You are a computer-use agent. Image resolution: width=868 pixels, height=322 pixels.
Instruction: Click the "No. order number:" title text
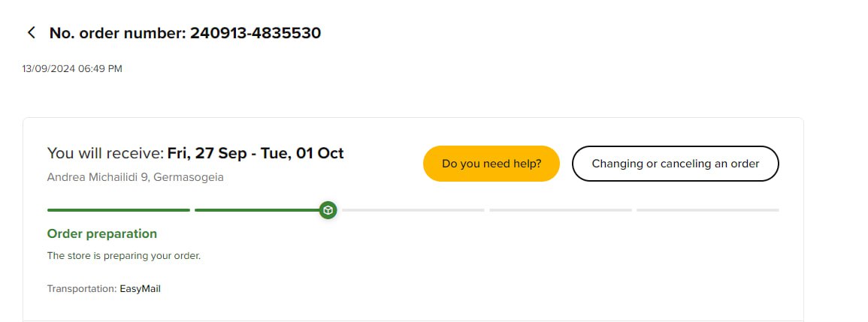(118, 33)
